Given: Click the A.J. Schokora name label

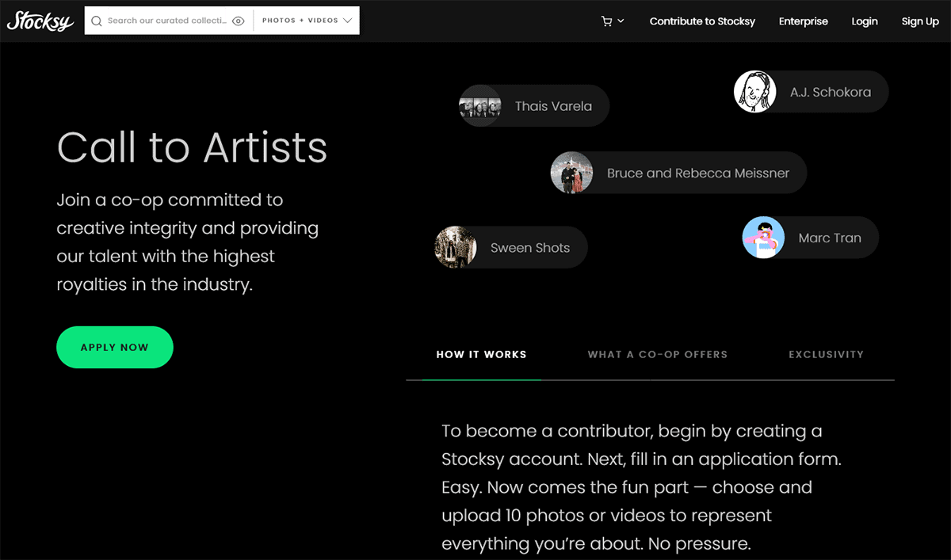Looking at the screenshot, I should click(831, 92).
